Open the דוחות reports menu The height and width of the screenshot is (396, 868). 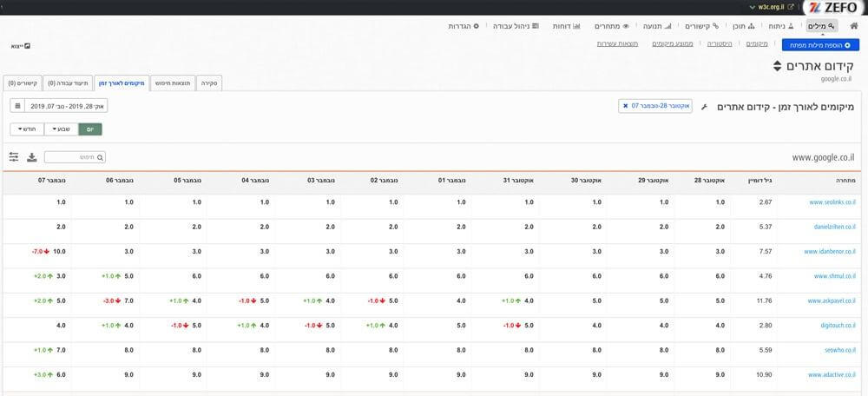[x=566, y=26]
